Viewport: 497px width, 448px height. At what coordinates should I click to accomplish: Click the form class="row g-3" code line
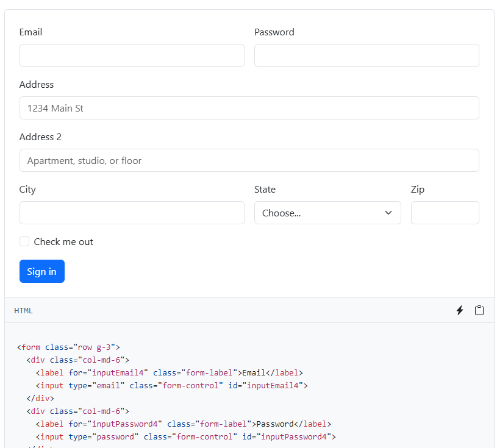(x=68, y=347)
